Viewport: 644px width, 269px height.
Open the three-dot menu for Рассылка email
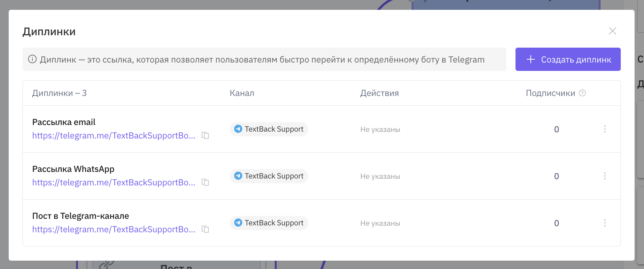605,129
